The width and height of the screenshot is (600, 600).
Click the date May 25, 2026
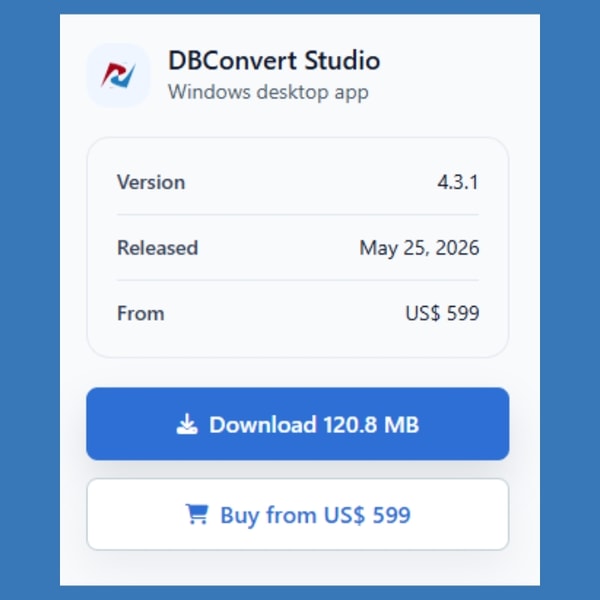click(419, 248)
